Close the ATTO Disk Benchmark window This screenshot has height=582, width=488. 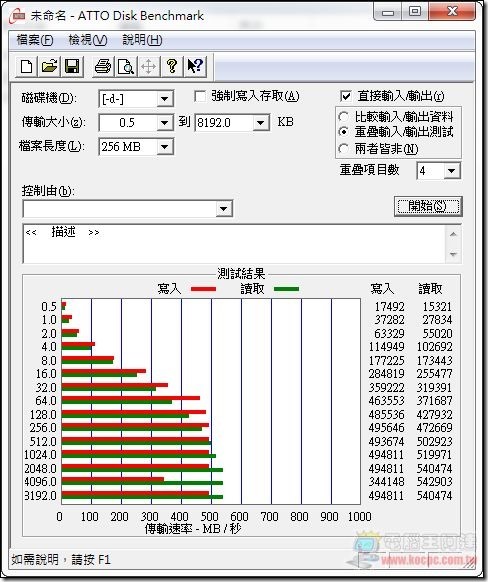click(x=452, y=12)
